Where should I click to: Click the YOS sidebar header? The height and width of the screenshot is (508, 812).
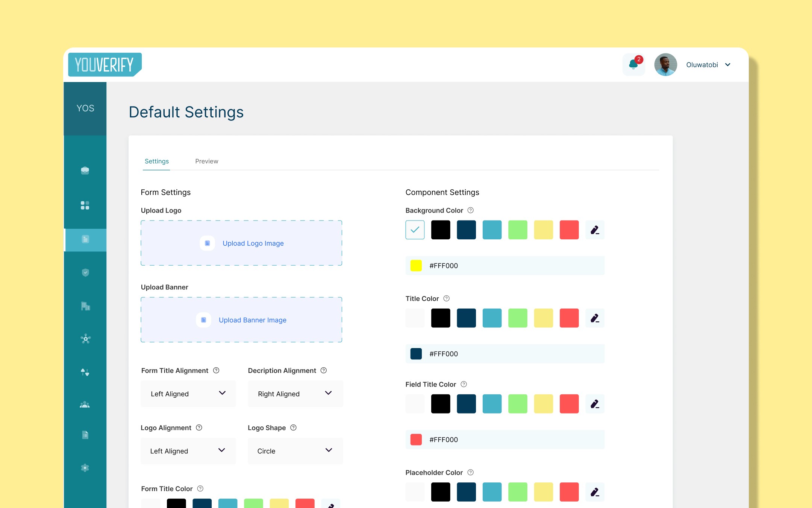pyautogui.click(x=85, y=109)
